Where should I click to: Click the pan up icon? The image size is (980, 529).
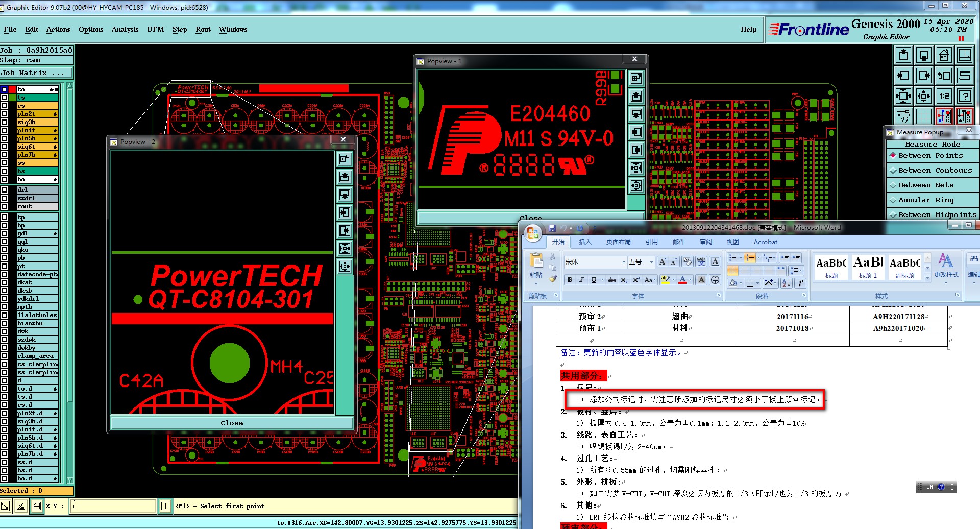(903, 55)
